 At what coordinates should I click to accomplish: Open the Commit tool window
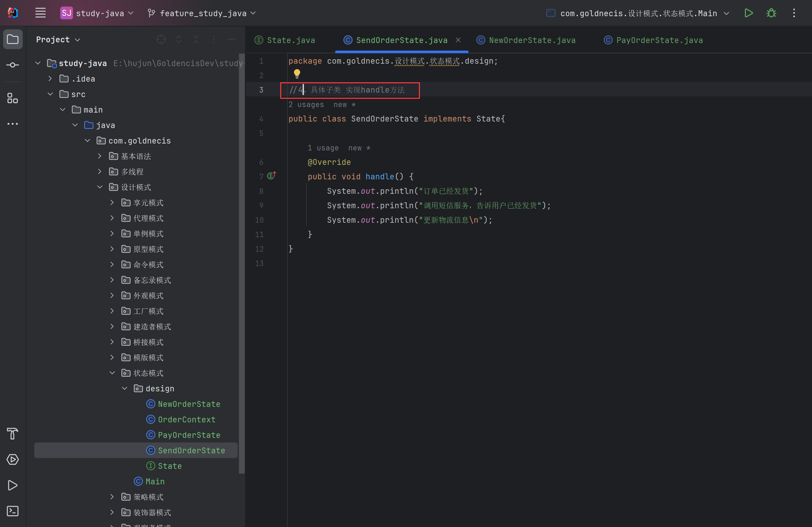(13, 65)
